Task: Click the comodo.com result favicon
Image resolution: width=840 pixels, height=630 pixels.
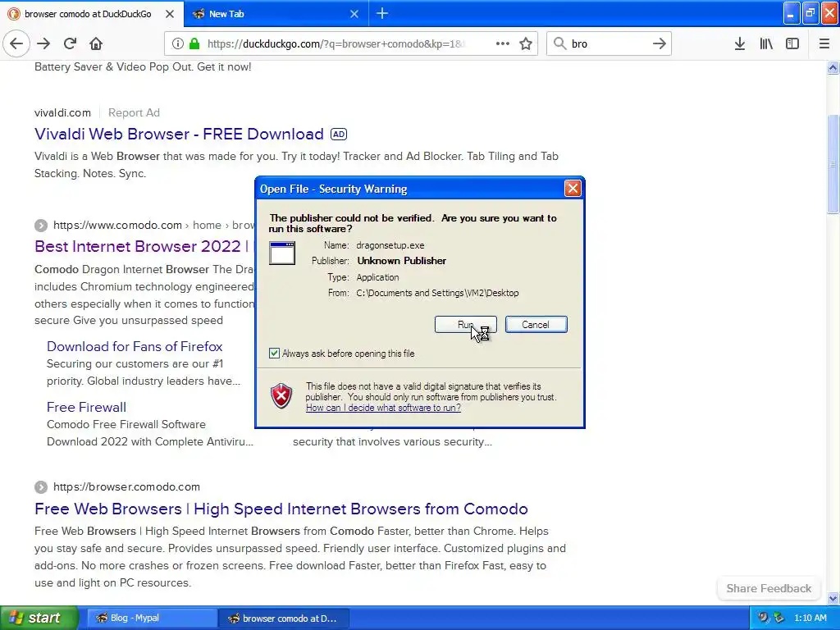Action: point(41,225)
